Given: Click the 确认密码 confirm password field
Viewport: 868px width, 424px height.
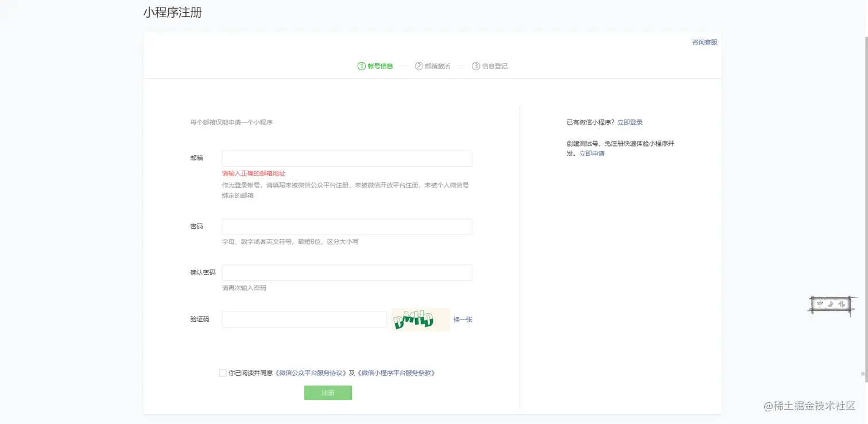Looking at the screenshot, I should tap(347, 272).
